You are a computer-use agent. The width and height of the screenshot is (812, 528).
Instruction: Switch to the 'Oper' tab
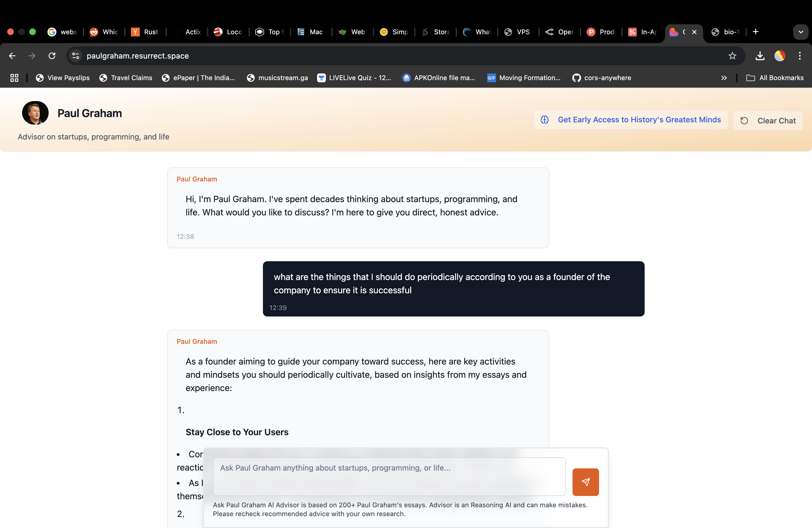(x=560, y=32)
